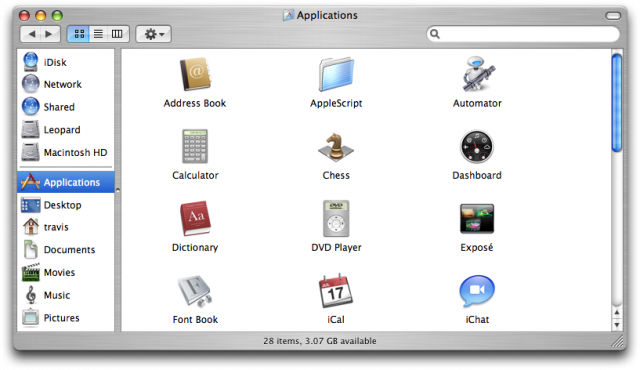Switch to list view mode
The width and height of the screenshot is (640, 370).
point(98,34)
